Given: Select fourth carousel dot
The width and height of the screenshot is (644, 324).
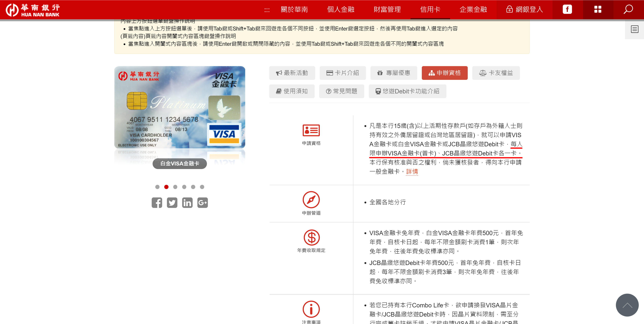Looking at the screenshot, I should click(x=184, y=187).
